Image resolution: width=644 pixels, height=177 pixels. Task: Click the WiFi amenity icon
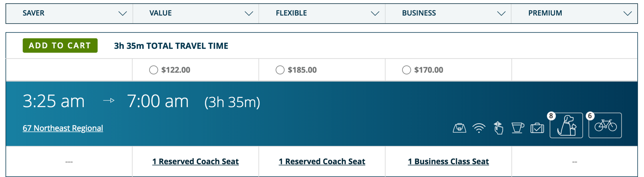point(479,128)
